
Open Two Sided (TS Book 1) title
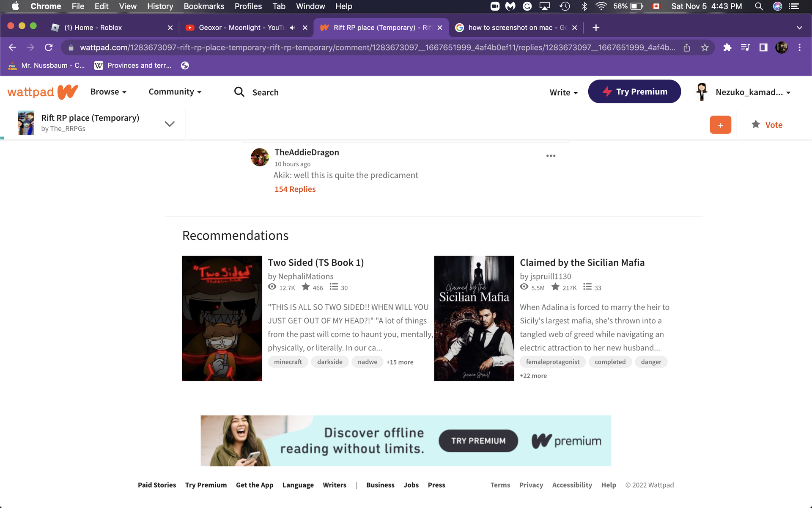(x=316, y=262)
